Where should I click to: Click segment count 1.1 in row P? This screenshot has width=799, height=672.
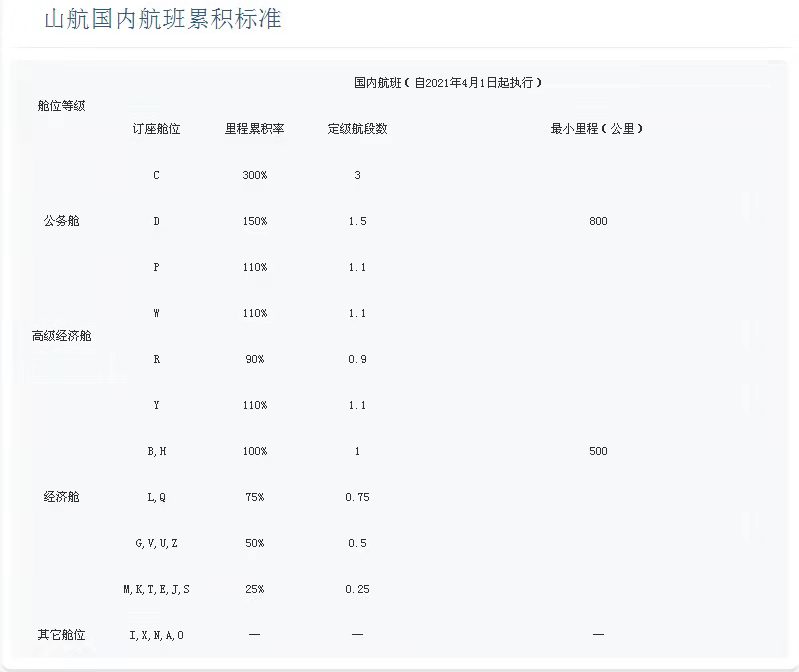(357, 267)
